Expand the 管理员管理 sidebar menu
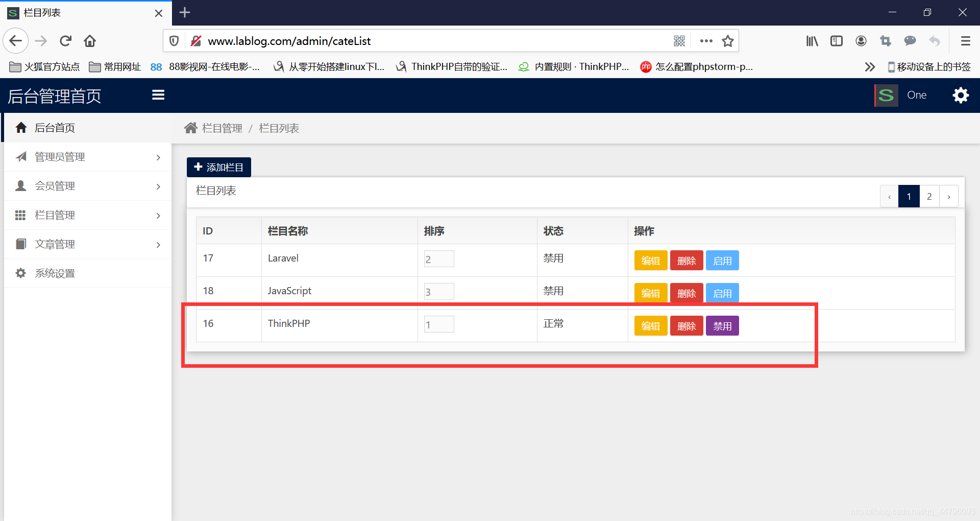This screenshot has width=980, height=521. [x=87, y=157]
